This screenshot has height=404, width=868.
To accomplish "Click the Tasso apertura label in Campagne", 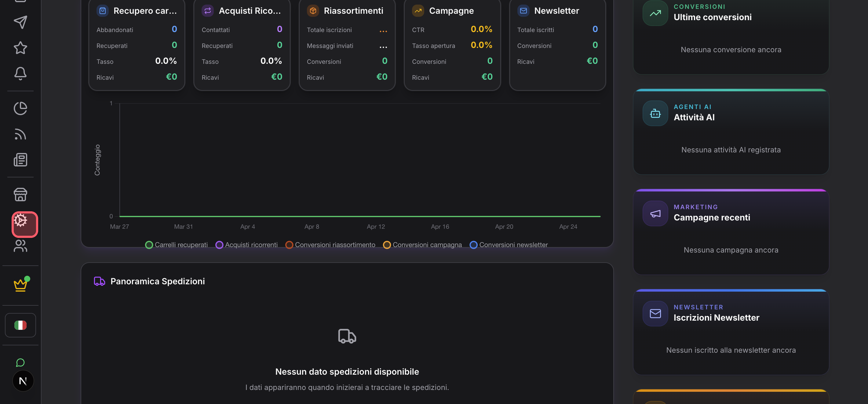I will coord(433,45).
